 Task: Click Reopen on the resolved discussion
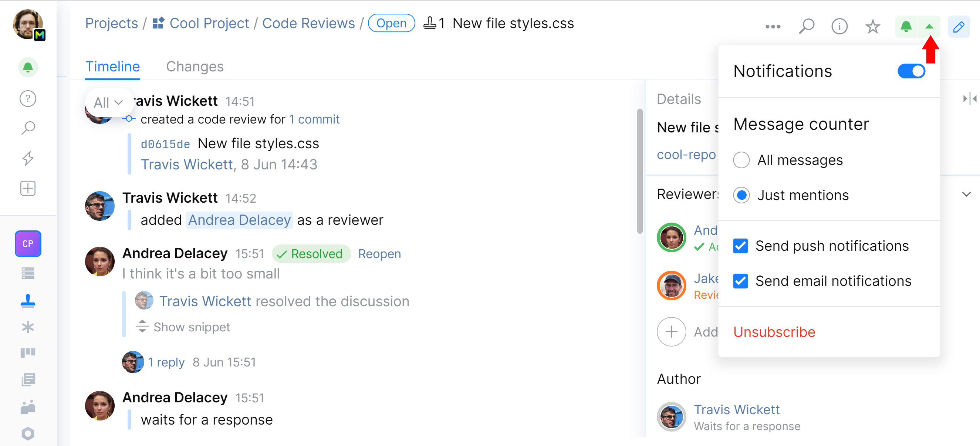click(379, 254)
